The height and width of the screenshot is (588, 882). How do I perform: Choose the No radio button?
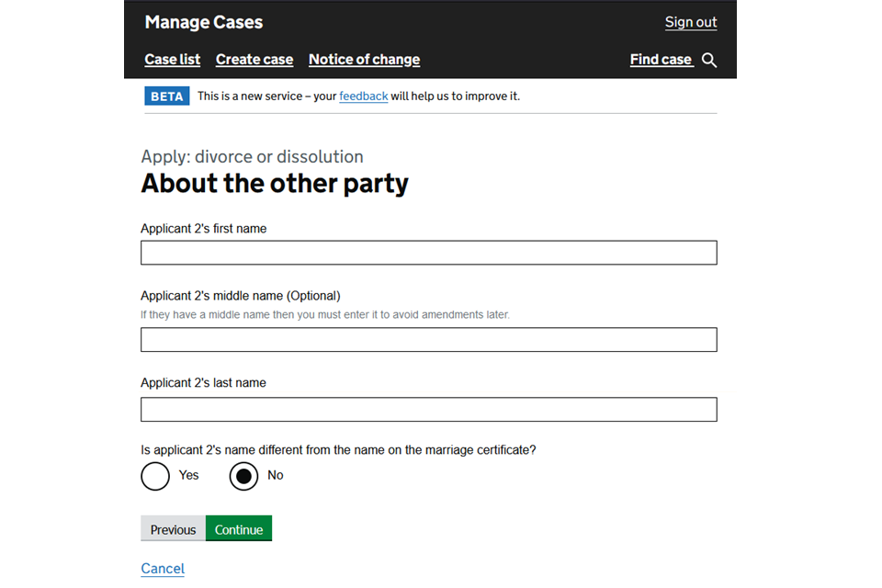(243, 476)
